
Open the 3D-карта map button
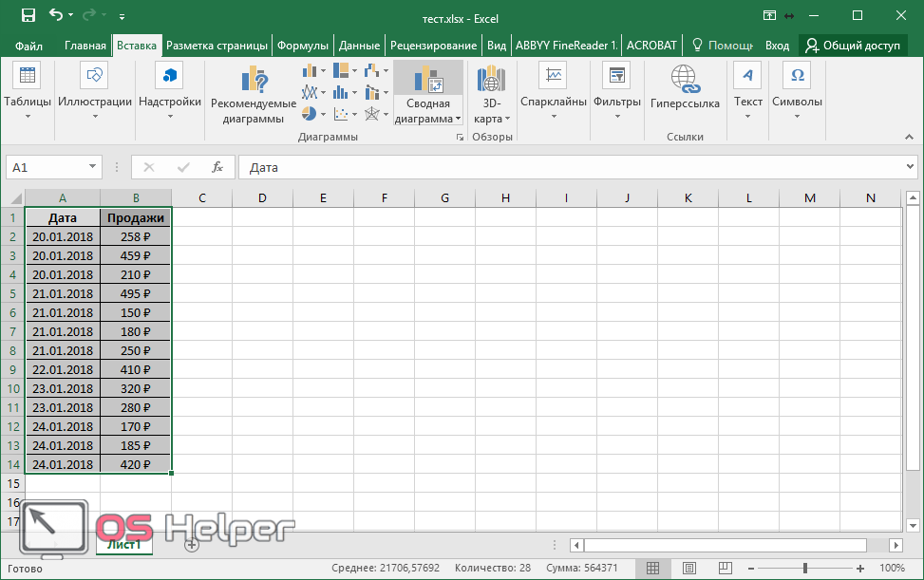[492, 81]
